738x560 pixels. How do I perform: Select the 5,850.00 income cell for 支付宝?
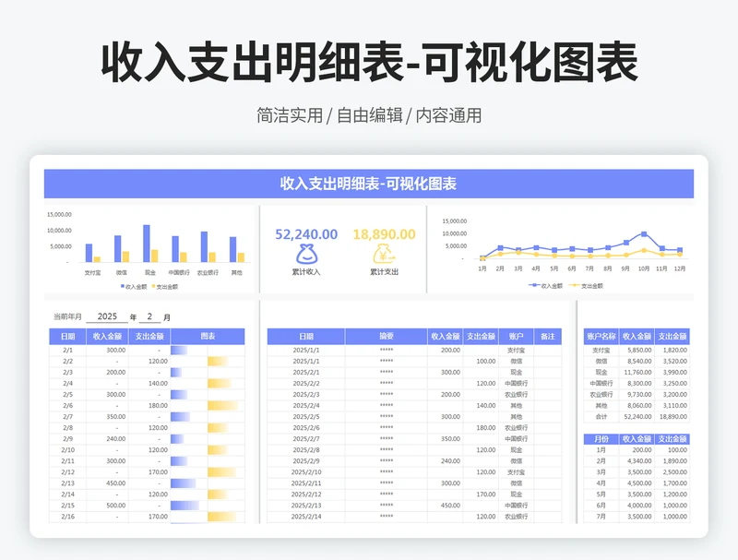click(x=637, y=351)
